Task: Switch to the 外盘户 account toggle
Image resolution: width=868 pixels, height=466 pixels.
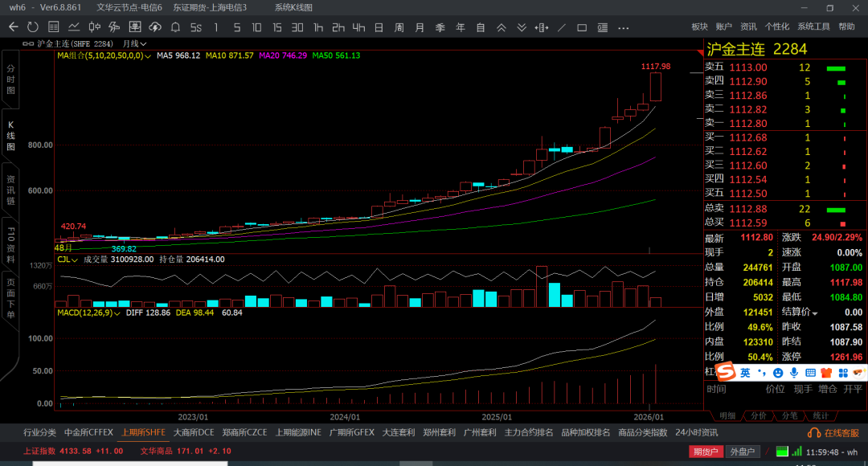Action: 741,452
